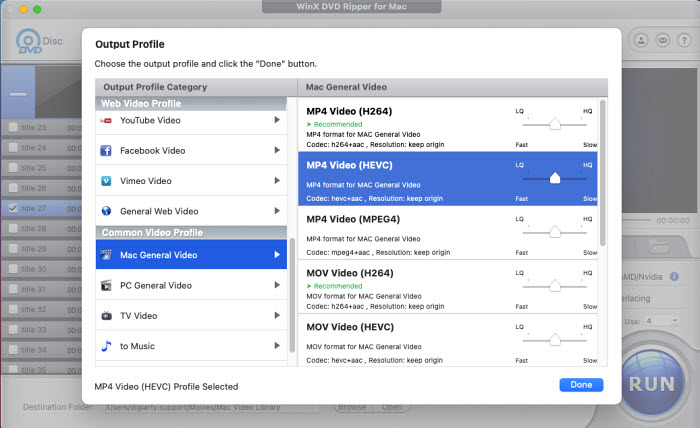Select the TV Video category
The width and height of the screenshot is (700, 428).
(x=191, y=316)
